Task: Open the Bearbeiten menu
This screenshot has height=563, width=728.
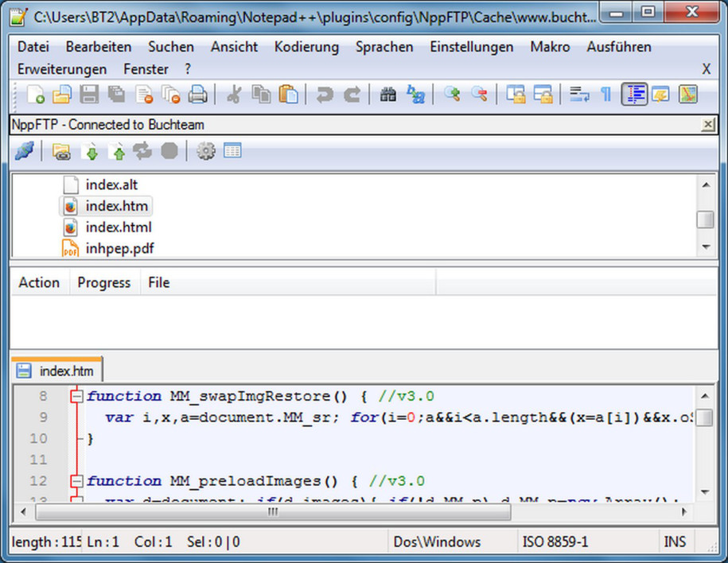Action: point(99,47)
